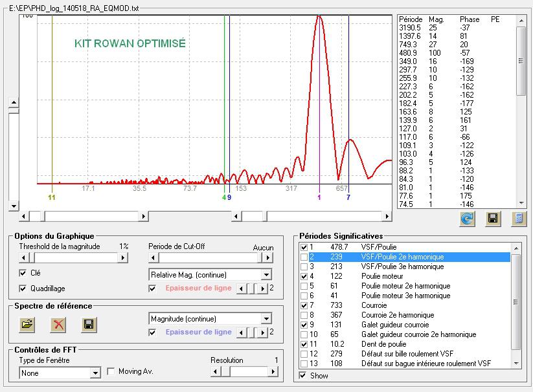Select row 6 Poulie moteur 3e harmonique

pyautogui.click(x=405, y=296)
